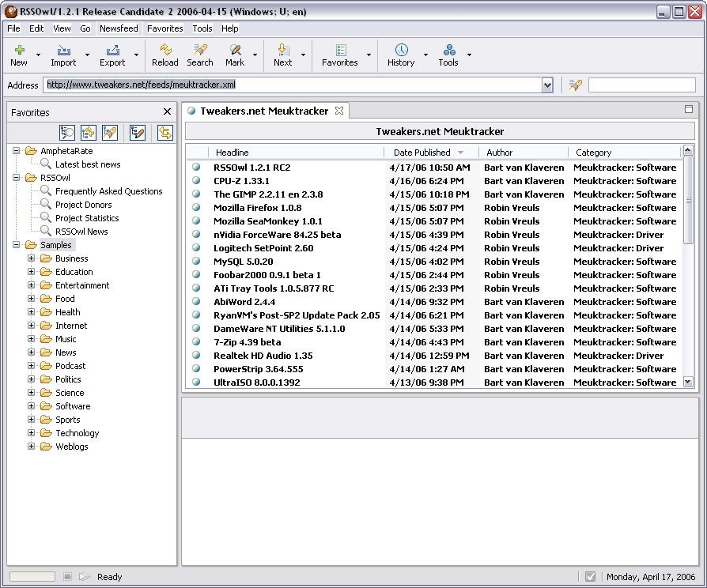The height and width of the screenshot is (588, 707).
Task: Click the New feed toolbar icon
Action: (19, 51)
